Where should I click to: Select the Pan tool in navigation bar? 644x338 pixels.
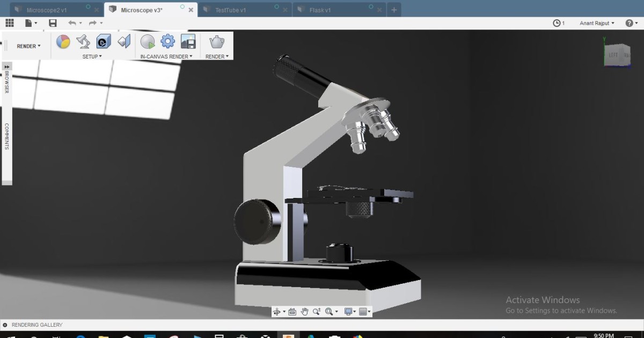click(x=304, y=311)
